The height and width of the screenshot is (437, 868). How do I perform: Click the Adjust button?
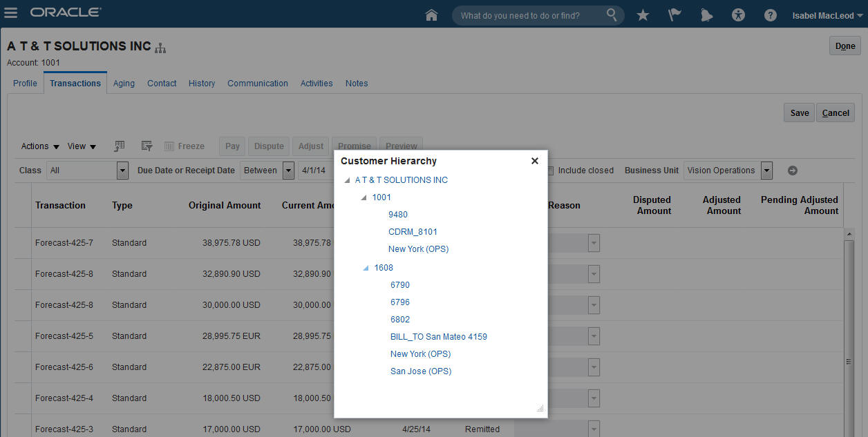point(311,146)
